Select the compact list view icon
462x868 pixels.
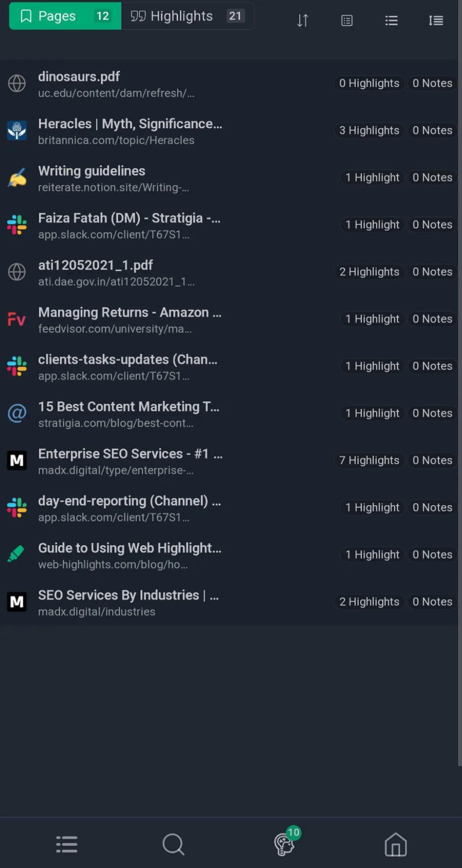pyautogui.click(x=391, y=20)
